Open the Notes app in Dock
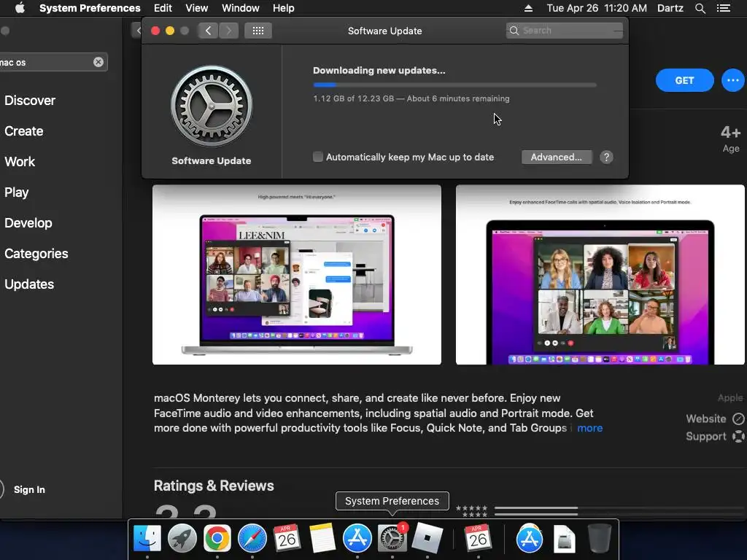 coord(322,538)
